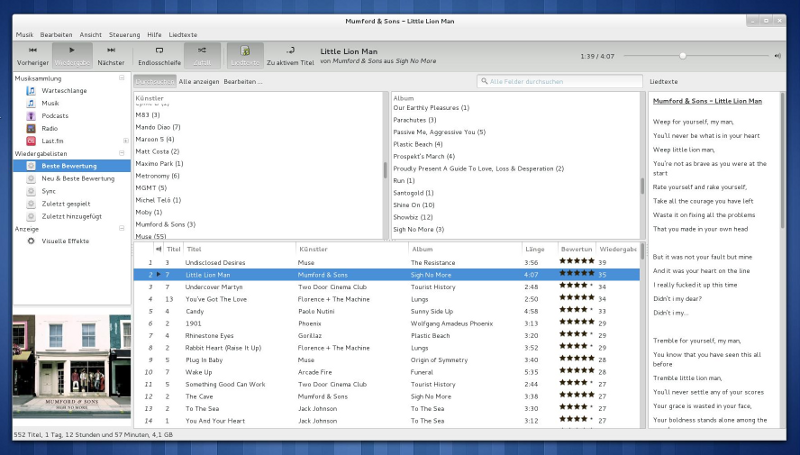Click the speaker playing-status column header

point(158,249)
